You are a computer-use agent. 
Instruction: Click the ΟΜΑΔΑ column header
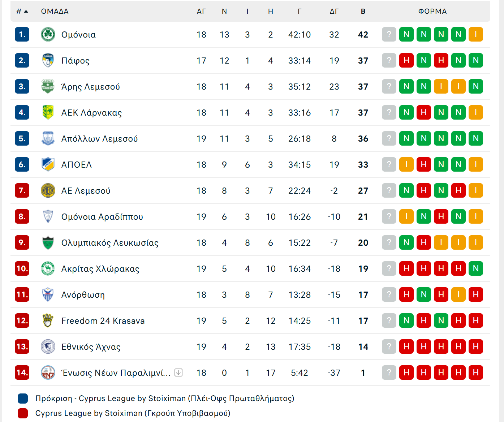click(x=55, y=11)
